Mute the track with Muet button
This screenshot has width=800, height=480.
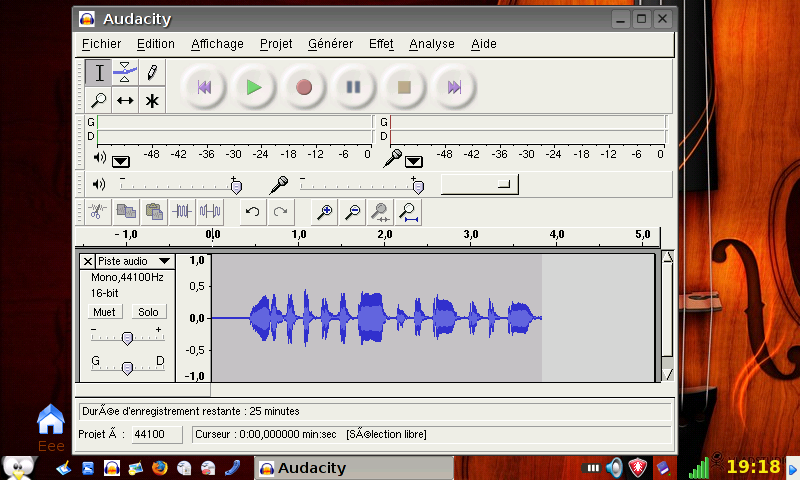[105, 312]
